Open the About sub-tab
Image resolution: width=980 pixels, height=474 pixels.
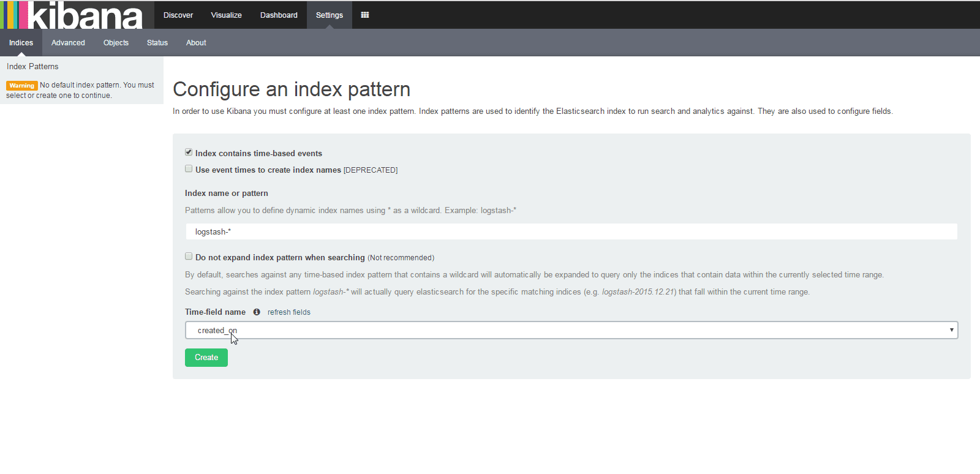tap(196, 43)
